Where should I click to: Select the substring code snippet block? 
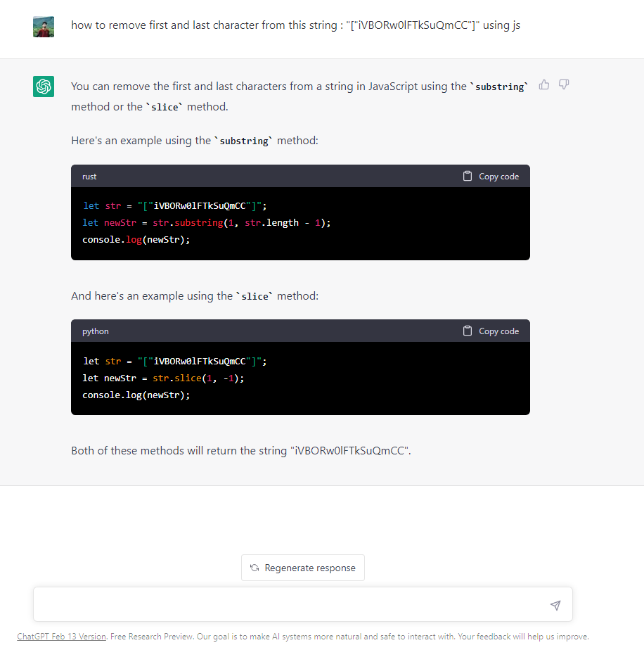(300, 222)
